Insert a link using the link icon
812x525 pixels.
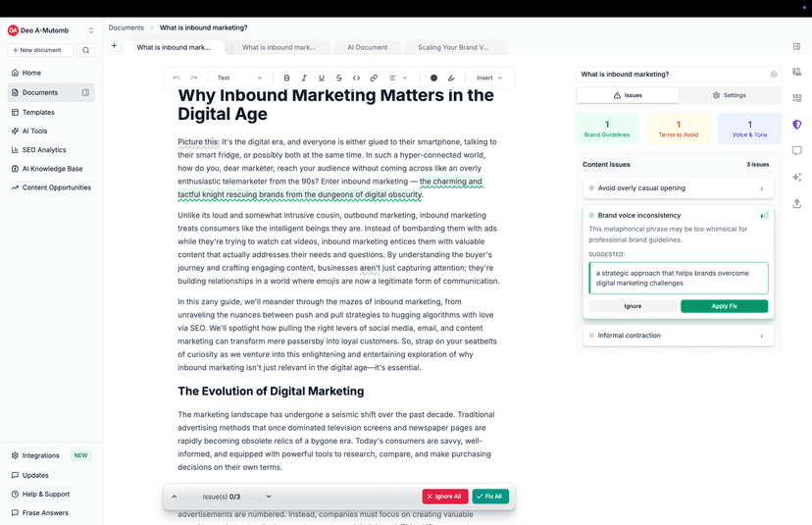[x=374, y=78]
